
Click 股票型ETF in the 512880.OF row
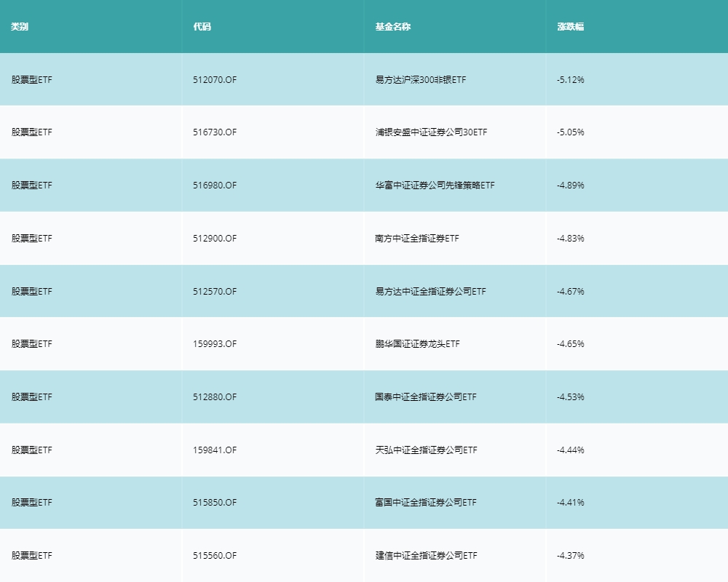(31, 396)
